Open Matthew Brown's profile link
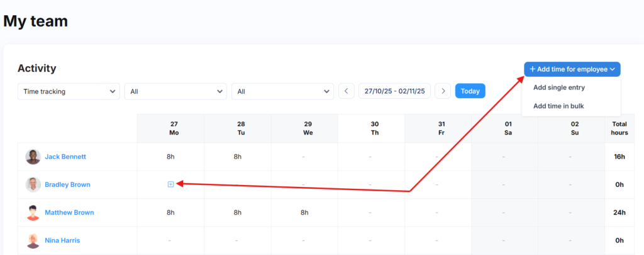The width and height of the screenshot is (644, 255). tap(69, 213)
